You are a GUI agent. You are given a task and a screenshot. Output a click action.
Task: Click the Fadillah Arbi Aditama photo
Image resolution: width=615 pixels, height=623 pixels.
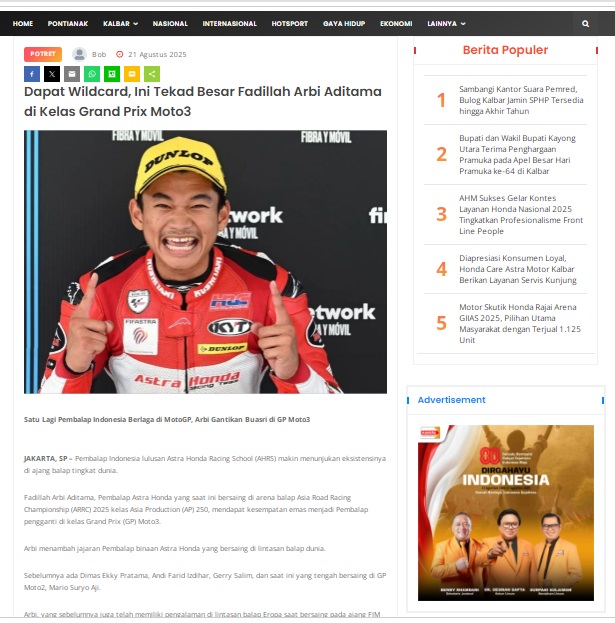205,262
